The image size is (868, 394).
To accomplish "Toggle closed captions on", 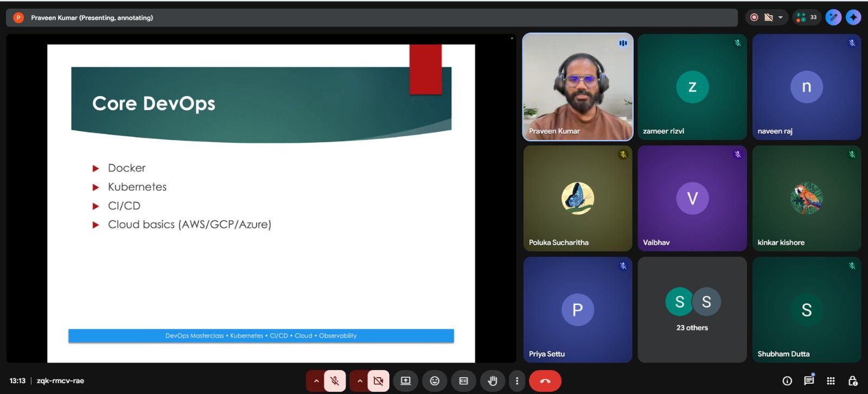I will pos(463,381).
